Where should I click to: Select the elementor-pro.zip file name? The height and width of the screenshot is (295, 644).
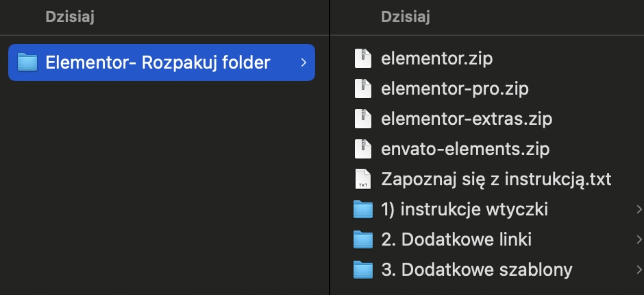click(x=454, y=89)
